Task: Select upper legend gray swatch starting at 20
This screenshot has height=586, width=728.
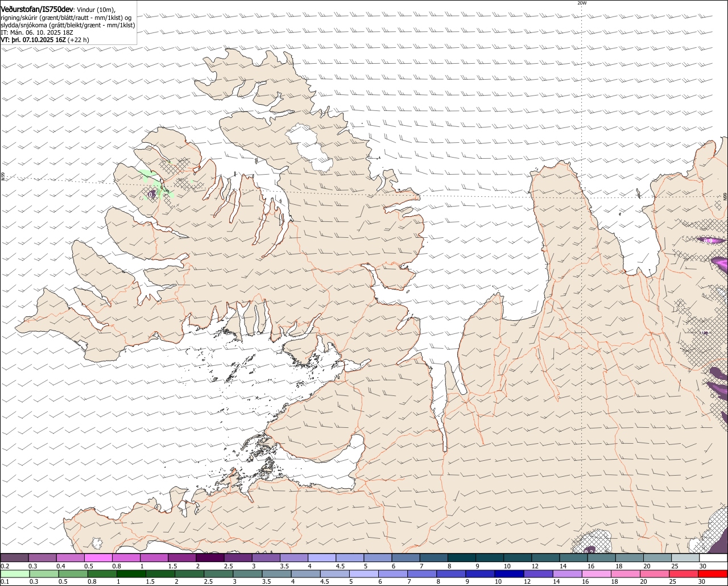Action: 659,558
